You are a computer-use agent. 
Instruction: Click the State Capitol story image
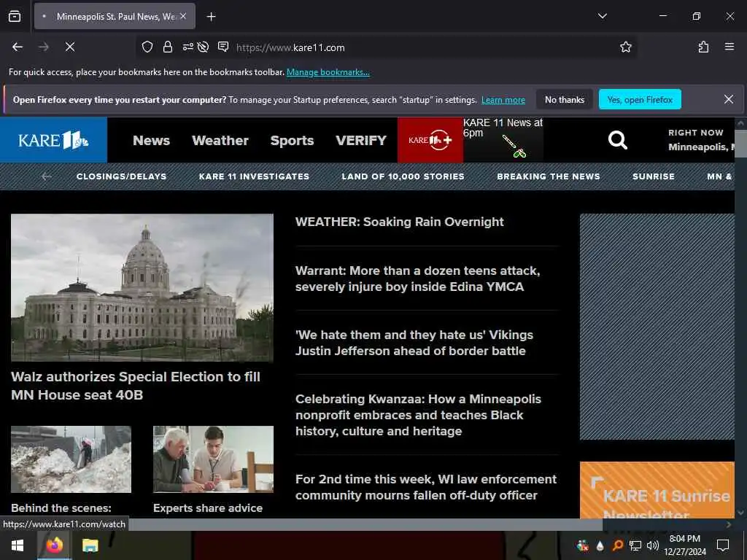pyautogui.click(x=142, y=287)
